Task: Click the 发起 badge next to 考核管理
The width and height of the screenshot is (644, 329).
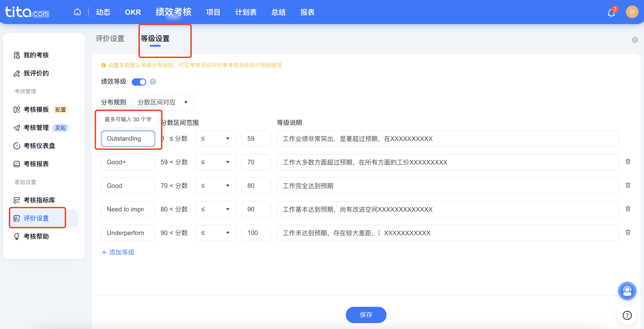Action: pos(60,128)
